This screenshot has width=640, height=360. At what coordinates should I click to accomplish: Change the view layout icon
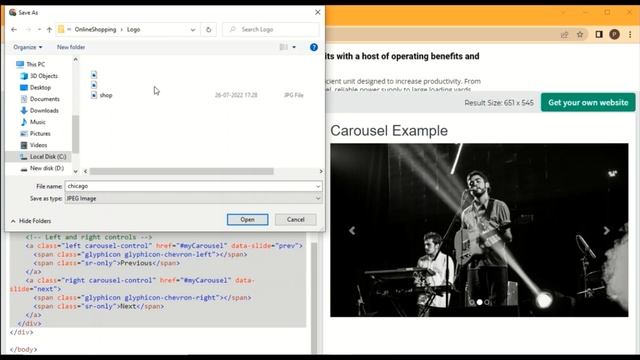(x=284, y=47)
